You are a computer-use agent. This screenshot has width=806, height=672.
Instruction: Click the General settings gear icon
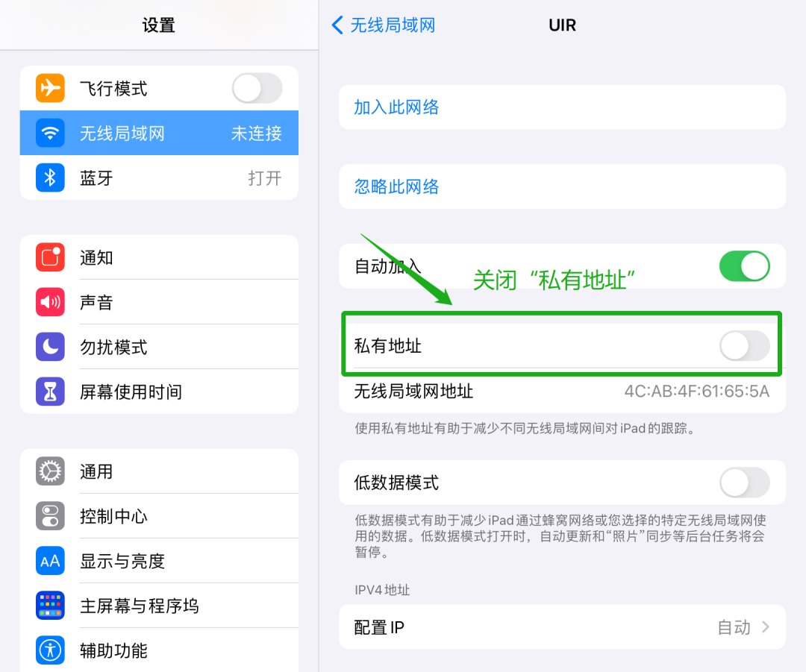tap(50, 471)
